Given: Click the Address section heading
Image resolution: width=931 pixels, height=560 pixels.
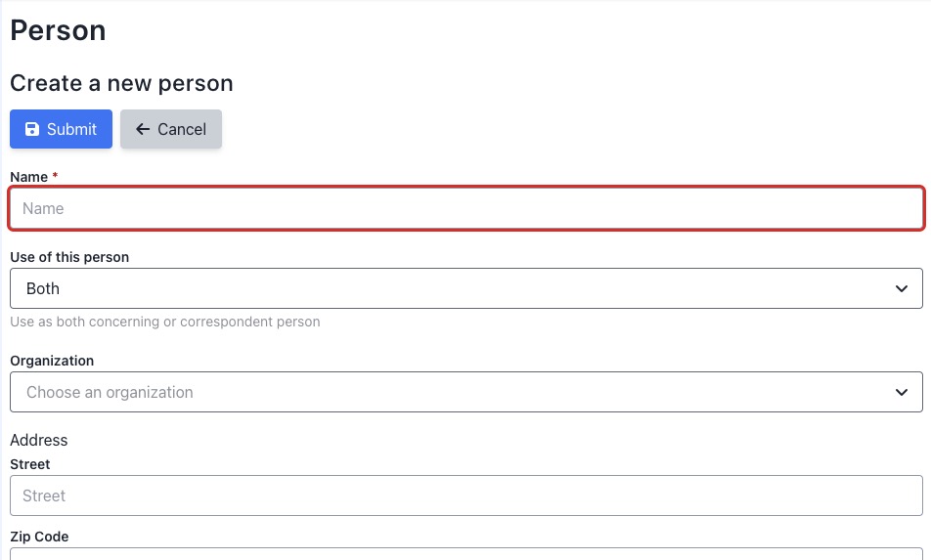Looking at the screenshot, I should (39, 441).
